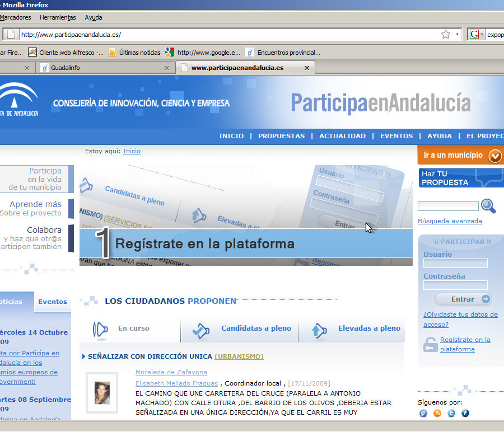Screen dimensions: 504x432
Task: Open the Cliente web Alfresco bookmark
Action: pyautogui.click(x=66, y=53)
